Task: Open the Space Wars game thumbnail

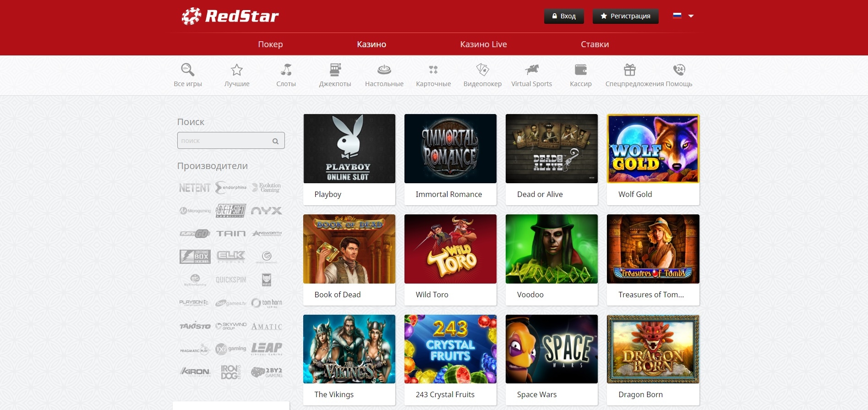Action: 551,349
